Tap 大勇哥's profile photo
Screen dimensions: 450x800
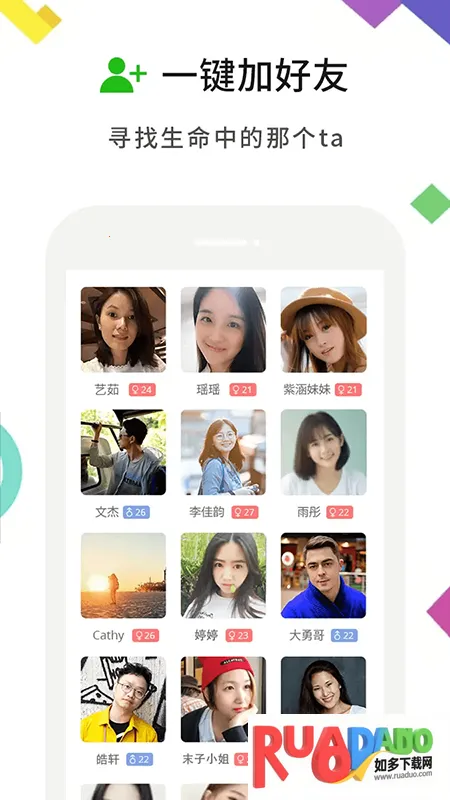323,576
